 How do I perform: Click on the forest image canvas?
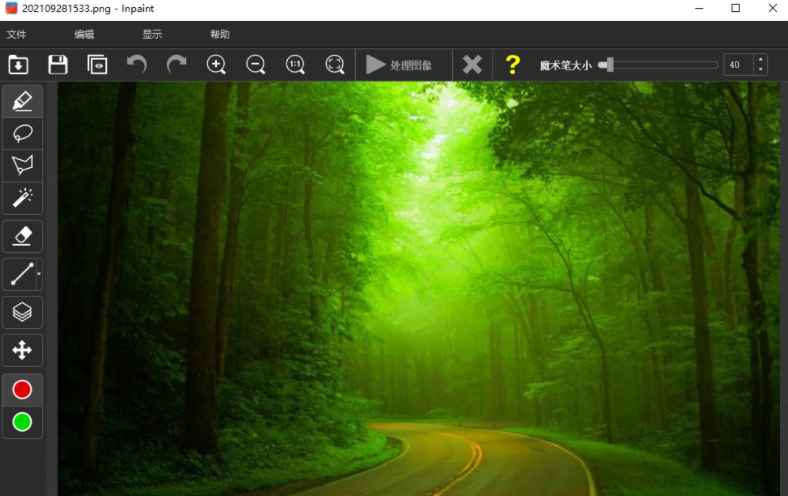point(419,289)
